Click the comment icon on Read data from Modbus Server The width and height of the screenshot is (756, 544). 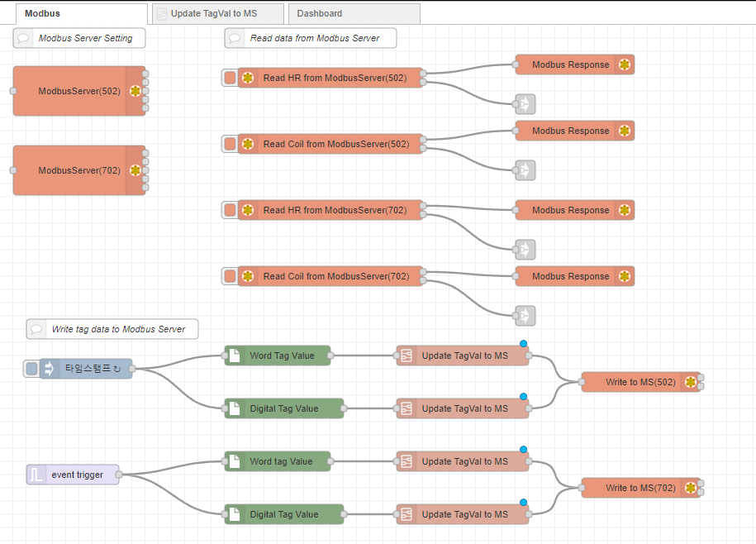tap(235, 38)
